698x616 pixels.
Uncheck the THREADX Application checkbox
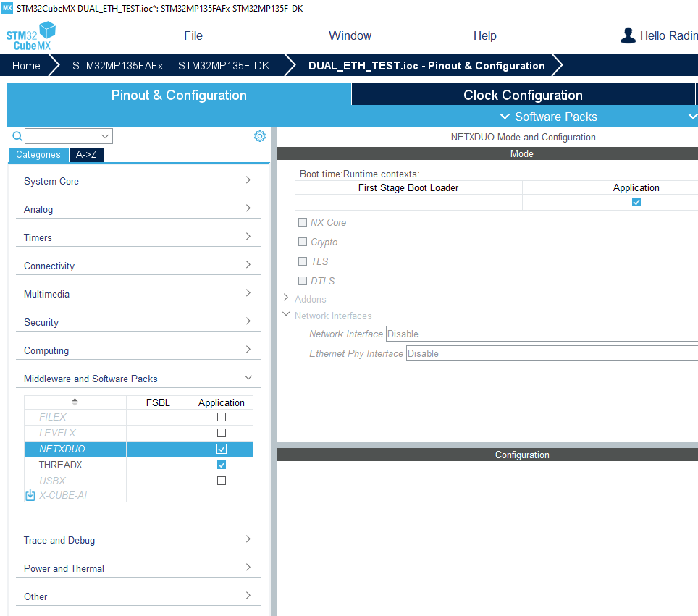point(221,464)
